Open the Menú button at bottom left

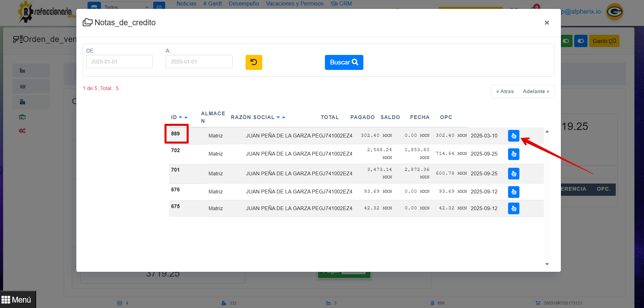[x=17, y=299]
